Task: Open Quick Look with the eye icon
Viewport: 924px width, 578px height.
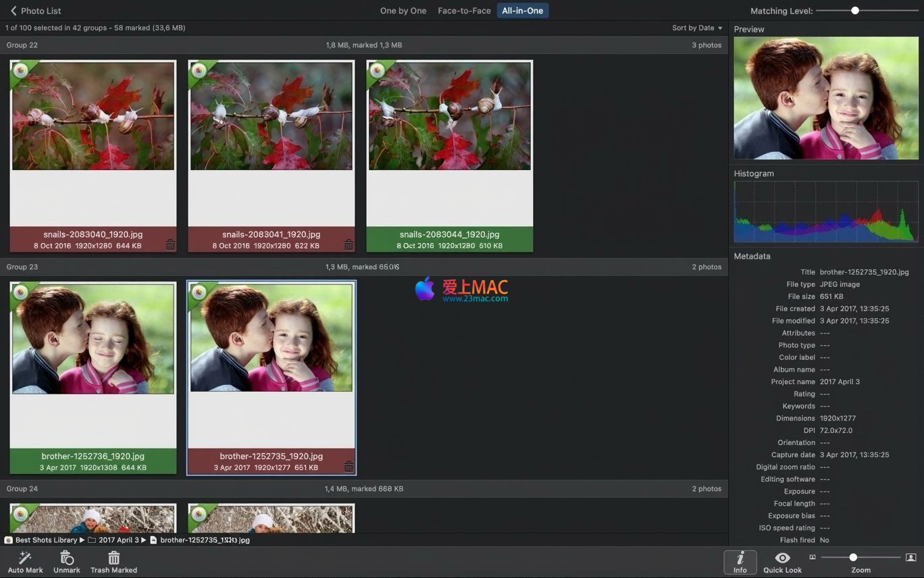Action: [782, 558]
